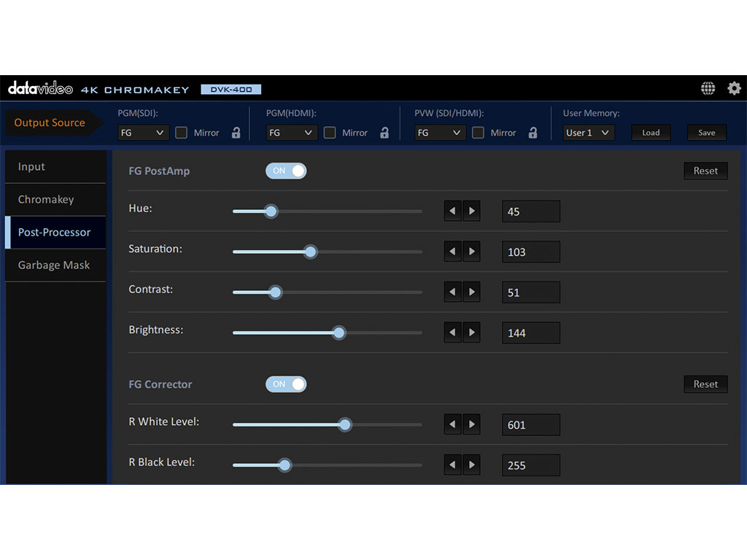The image size is (747, 560).
Task: Open the User Memory dropdown
Action: click(x=588, y=133)
